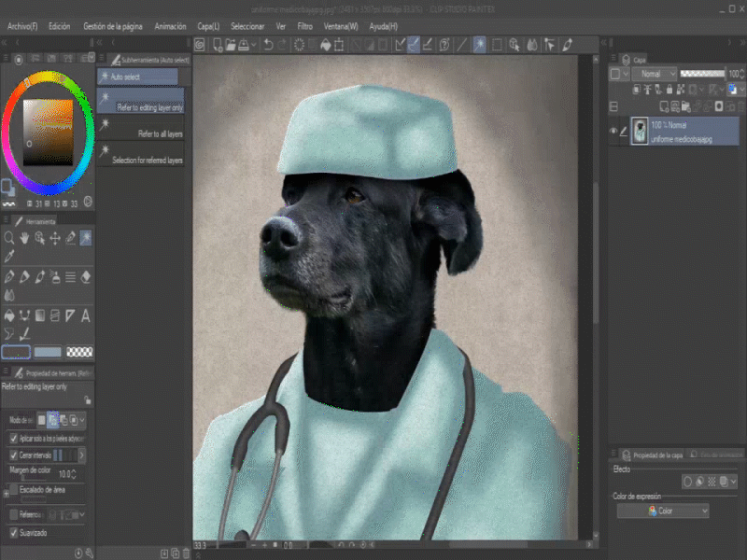Open a file from the command bar
This screenshot has width=747, height=560.
(x=231, y=45)
